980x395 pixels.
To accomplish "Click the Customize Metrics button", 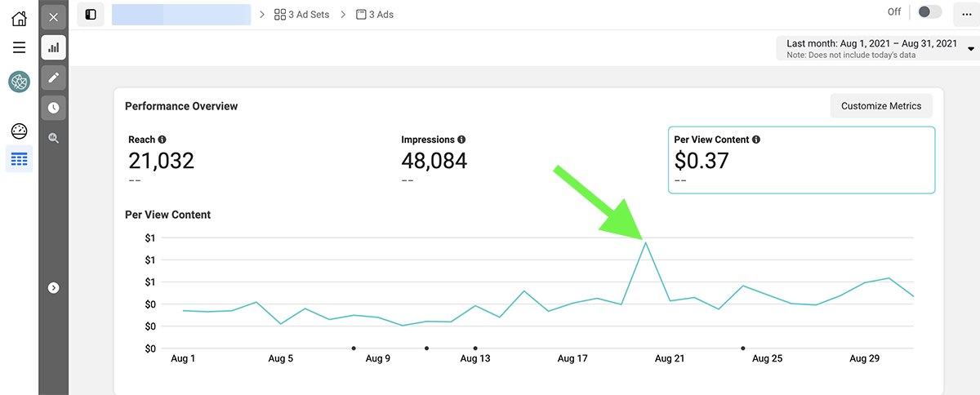I will 881,105.
